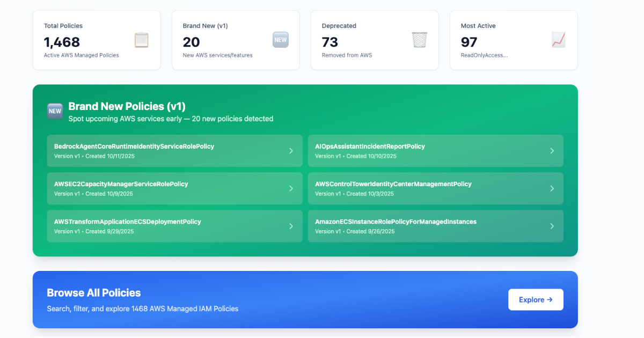Expand chevron for AIOpsAssistantIncidentReportPolicy
This screenshot has width=644, height=338.
click(552, 151)
